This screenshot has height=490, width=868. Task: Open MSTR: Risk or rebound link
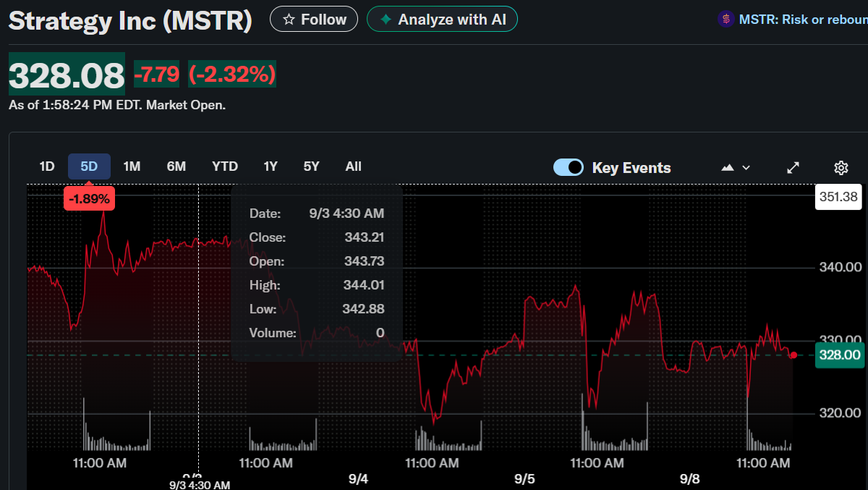click(803, 20)
